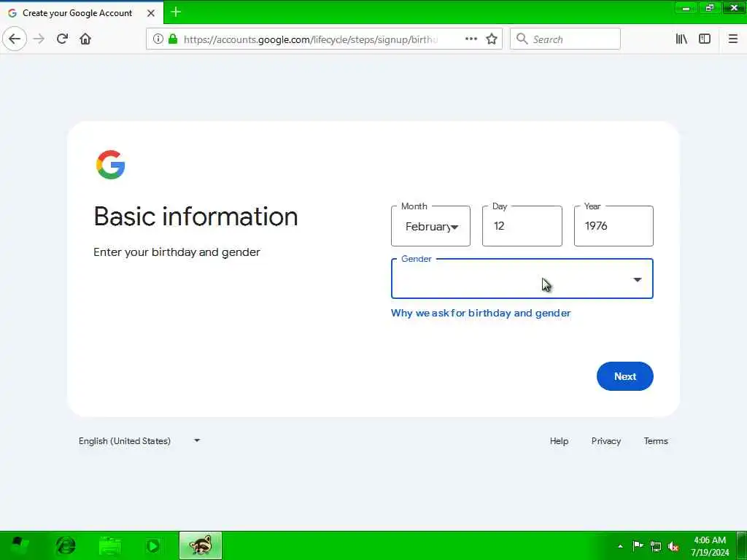Open the Firefox hamburger menu
The width and height of the screenshot is (747, 560).
click(x=733, y=39)
